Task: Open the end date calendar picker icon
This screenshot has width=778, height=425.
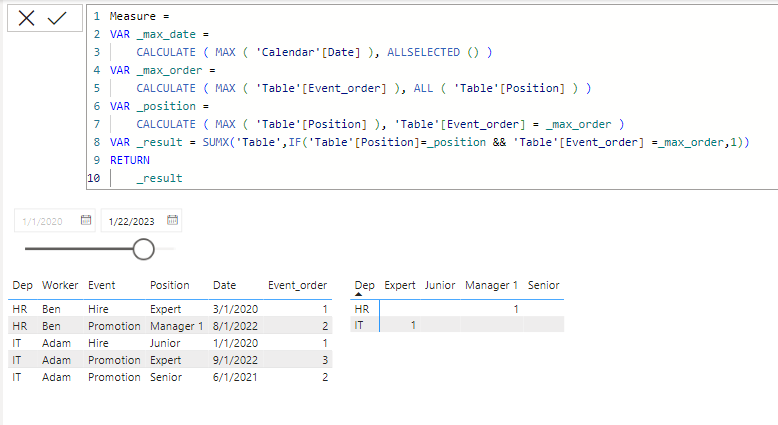Action: pyautogui.click(x=172, y=220)
